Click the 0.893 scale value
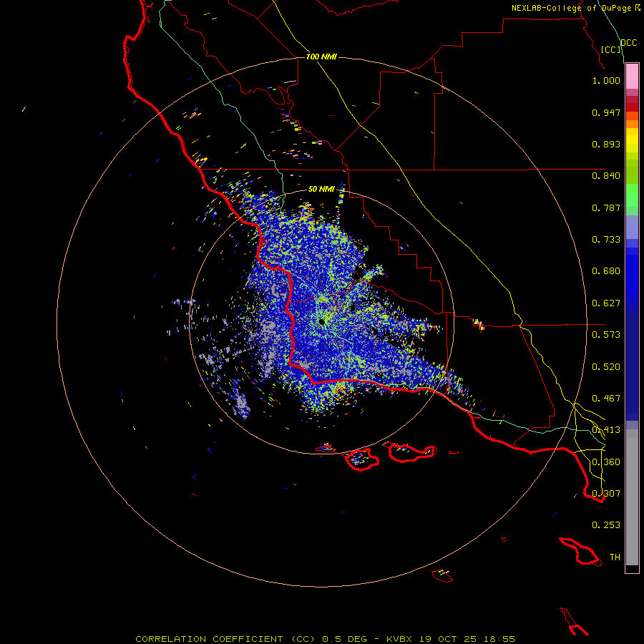Screen dimensions: 644x644 pos(606,144)
